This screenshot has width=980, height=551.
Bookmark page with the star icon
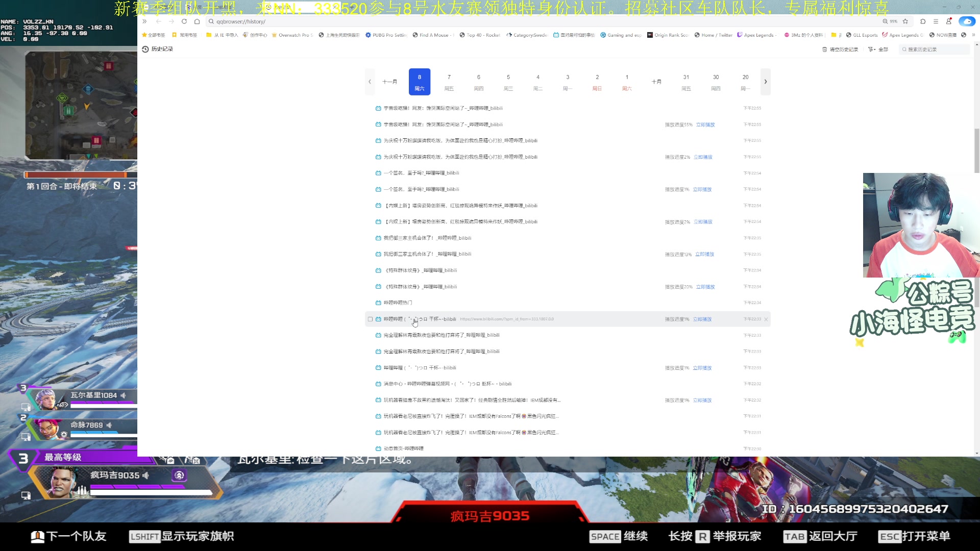[x=905, y=21]
